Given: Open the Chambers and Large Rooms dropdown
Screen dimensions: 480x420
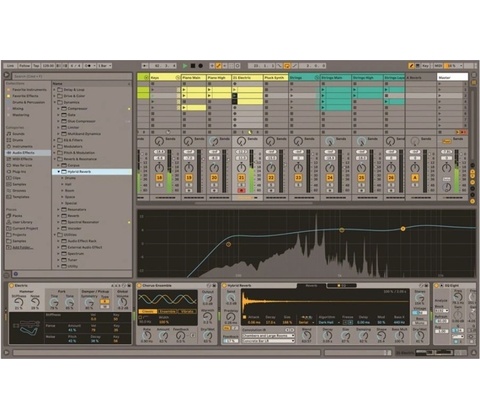Looking at the screenshot, I should (x=268, y=336).
